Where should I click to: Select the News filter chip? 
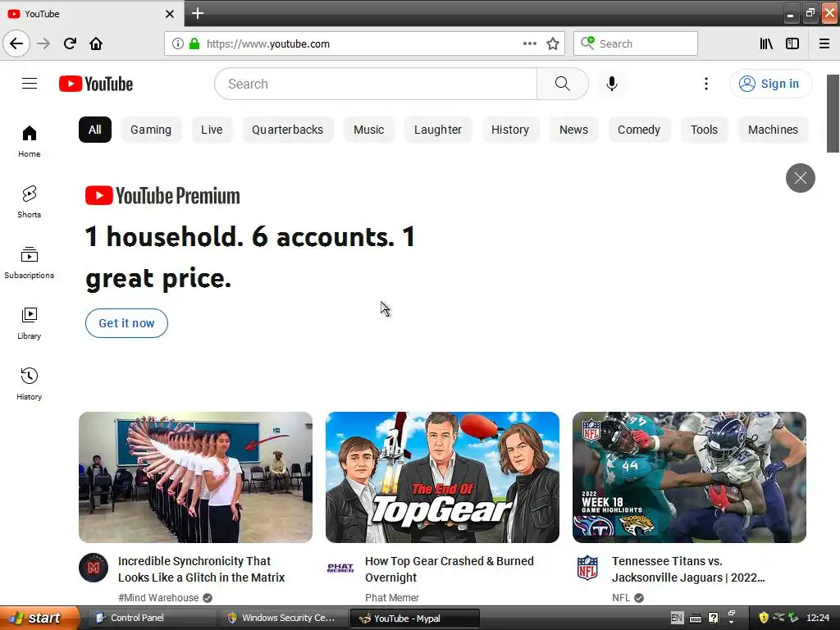(x=573, y=130)
